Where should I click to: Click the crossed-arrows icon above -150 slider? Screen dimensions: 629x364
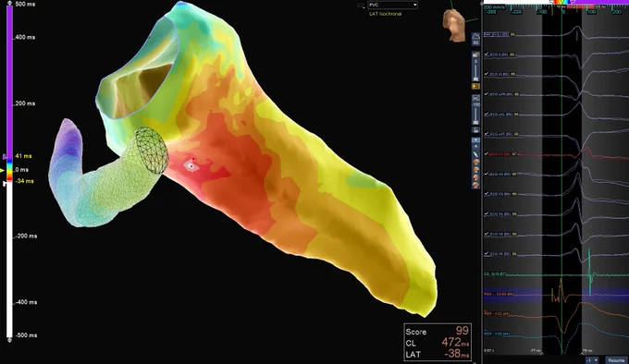[x=475, y=98]
